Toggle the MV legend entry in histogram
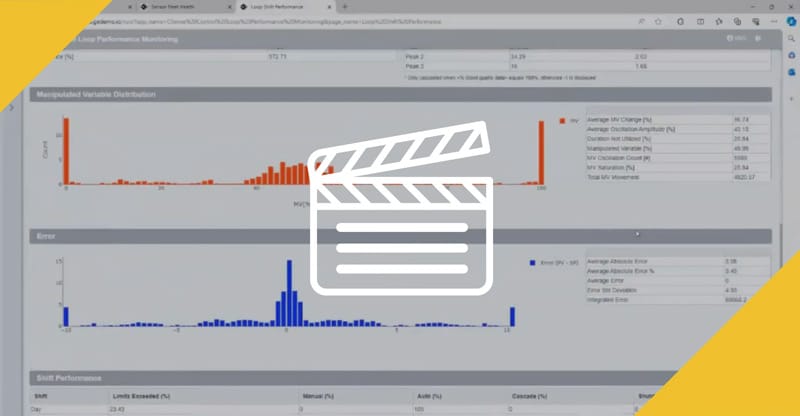This screenshot has height=416, width=800. [569, 121]
